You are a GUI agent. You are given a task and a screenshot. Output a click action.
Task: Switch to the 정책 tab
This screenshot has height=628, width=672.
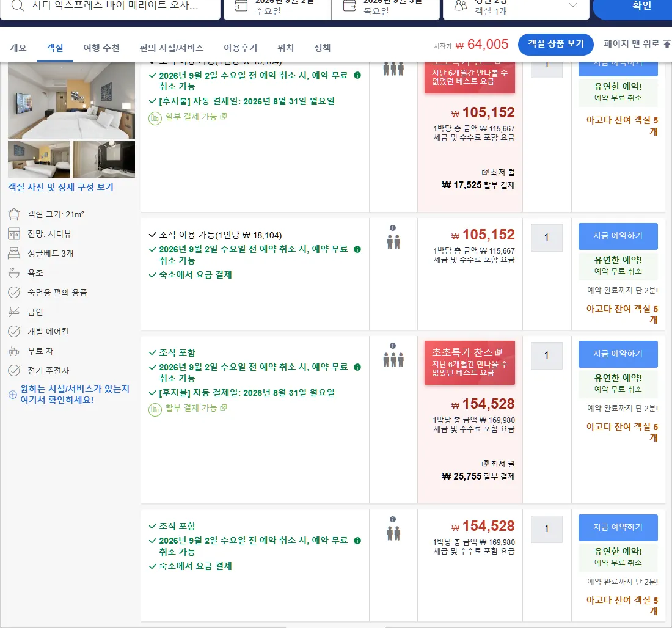pos(323,48)
